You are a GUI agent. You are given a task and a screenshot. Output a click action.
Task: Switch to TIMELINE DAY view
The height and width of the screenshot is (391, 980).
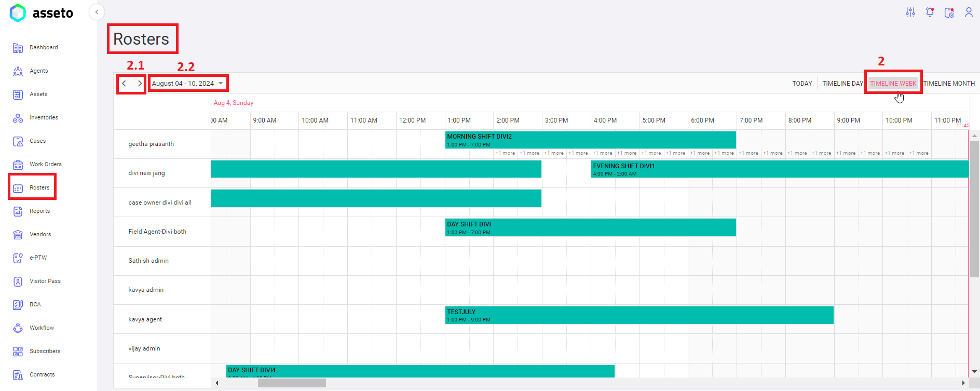point(842,84)
